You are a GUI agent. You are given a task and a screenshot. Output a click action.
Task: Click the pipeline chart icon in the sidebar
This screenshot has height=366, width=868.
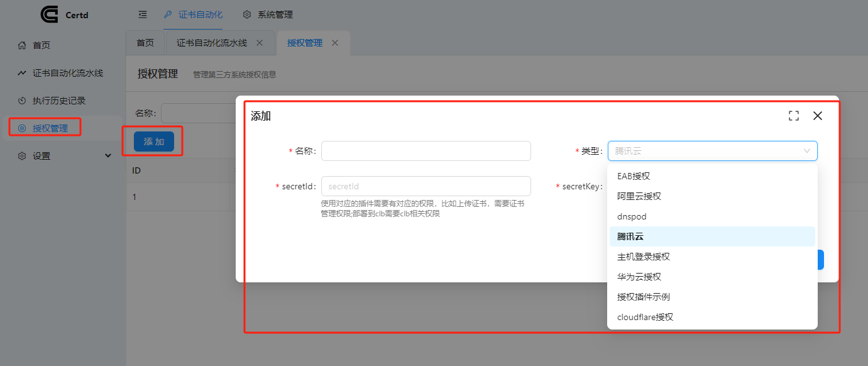(22, 73)
